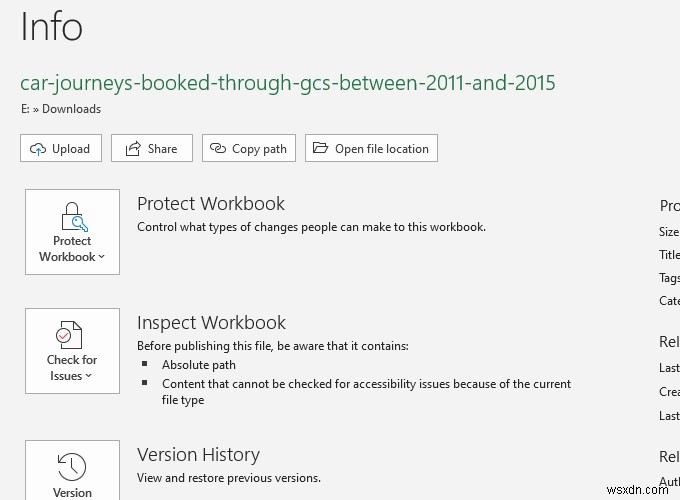Click the open folder icon
This screenshot has height=500, width=680.
click(x=320, y=148)
